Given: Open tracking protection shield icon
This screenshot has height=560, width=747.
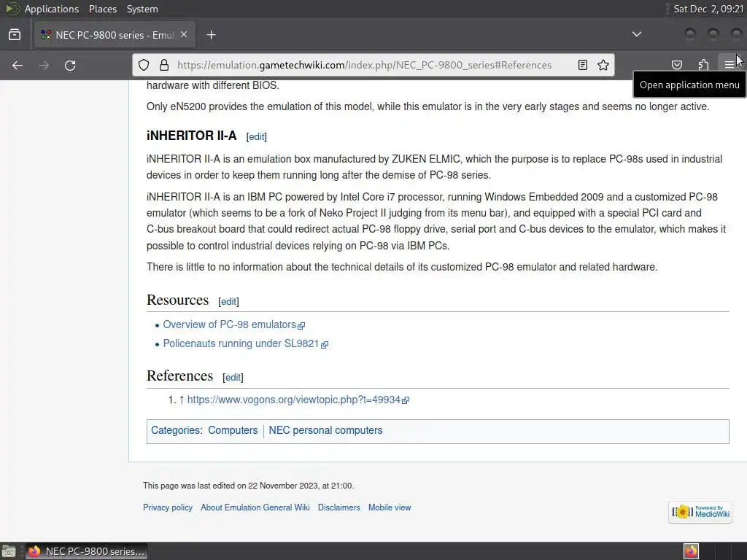Looking at the screenshot, I should 144,65.
